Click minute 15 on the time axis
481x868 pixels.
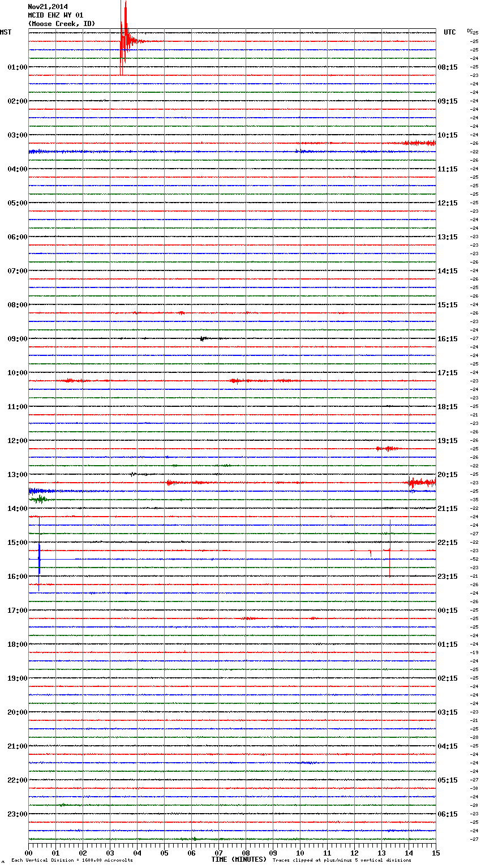pos(436,852)
